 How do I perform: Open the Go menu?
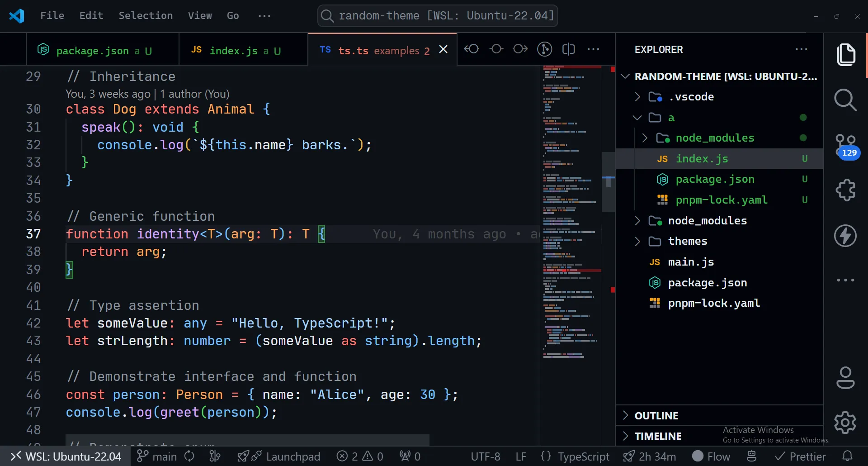pos(233,16)
